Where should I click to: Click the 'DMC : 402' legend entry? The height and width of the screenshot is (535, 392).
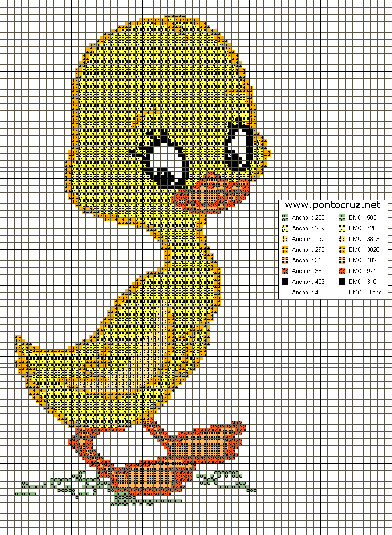click(x=363, y=261)
